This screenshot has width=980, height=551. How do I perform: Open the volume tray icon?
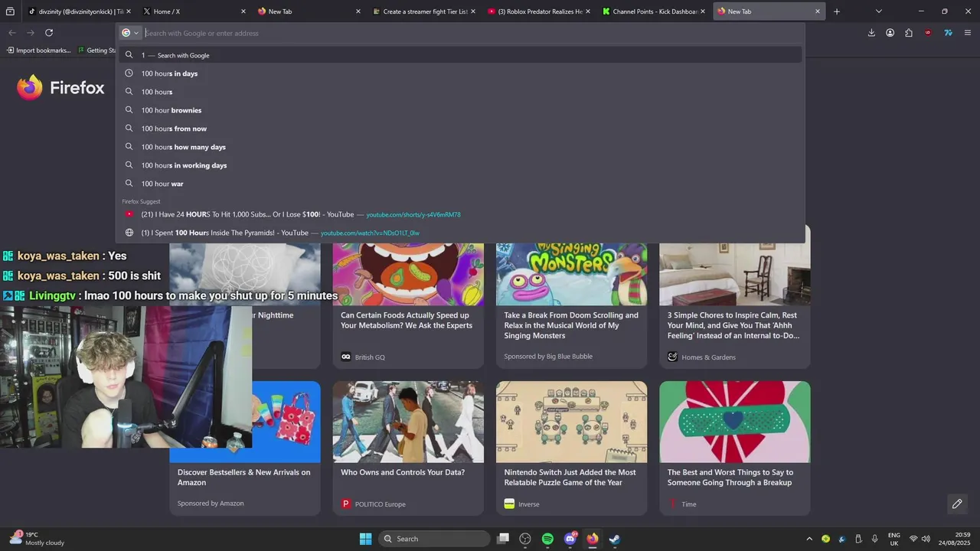click(x=926, y=539)
